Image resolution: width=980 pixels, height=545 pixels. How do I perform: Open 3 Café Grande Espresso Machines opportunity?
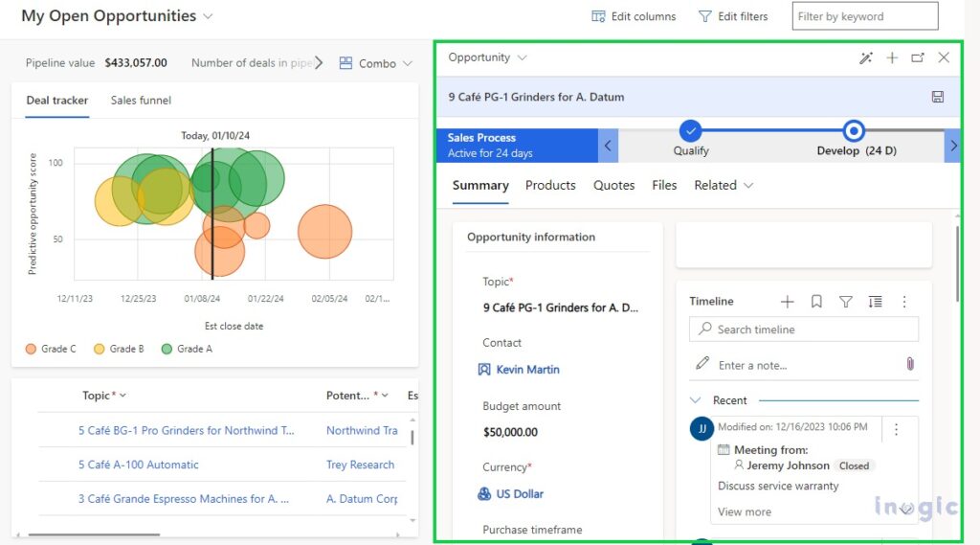(x=183, y=499)
